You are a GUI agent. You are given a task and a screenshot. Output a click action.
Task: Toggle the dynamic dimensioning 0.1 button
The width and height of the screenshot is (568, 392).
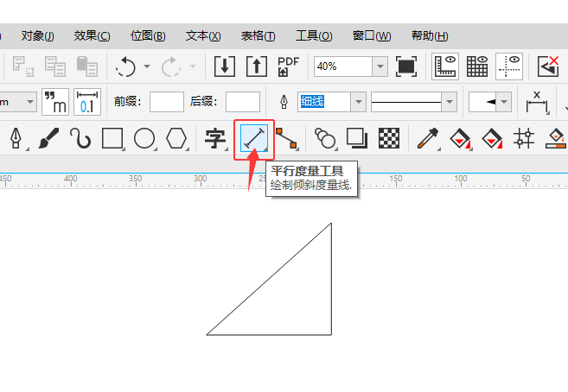click(x=87, y=102)
